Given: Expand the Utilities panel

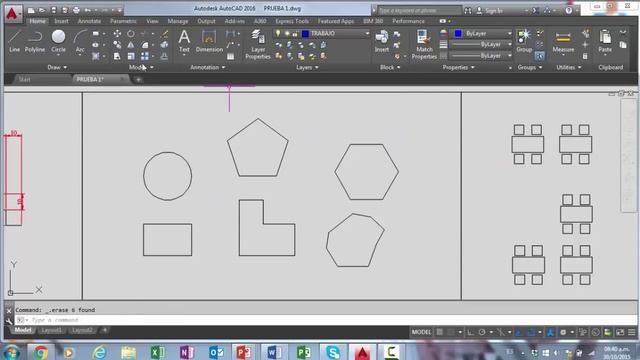Looking at the screenshot, I should 569,67.
